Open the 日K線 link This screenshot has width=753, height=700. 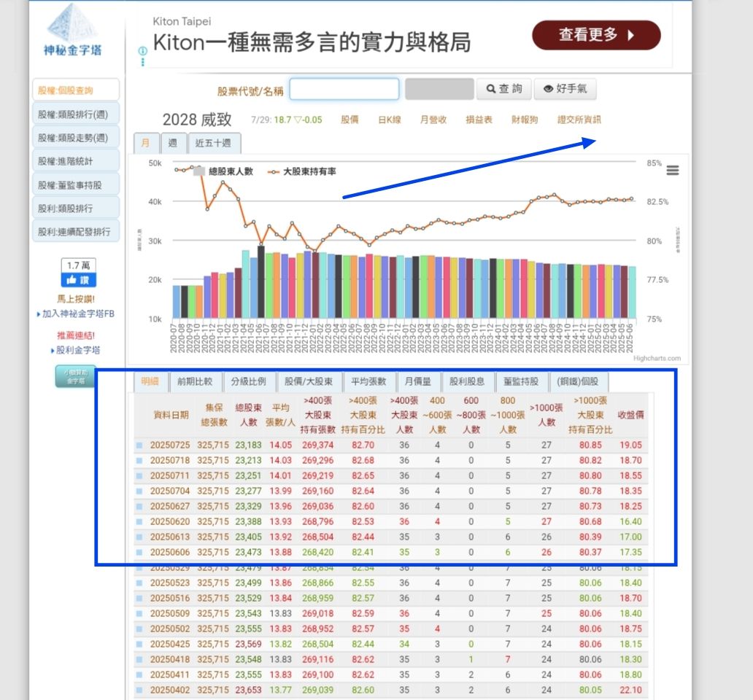point(390,120)
